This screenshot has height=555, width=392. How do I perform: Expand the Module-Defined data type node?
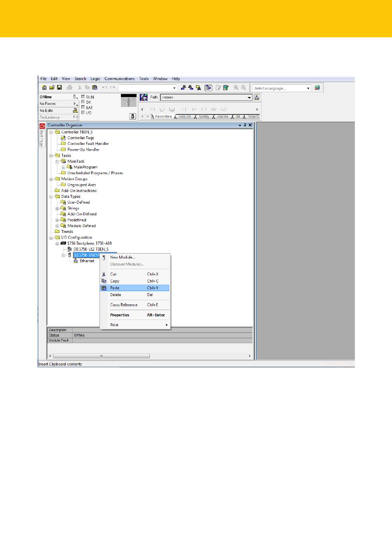(x=57, y=226)
